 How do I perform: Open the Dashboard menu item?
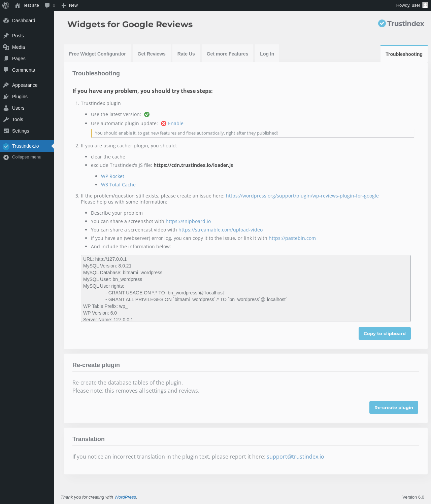click(27, 21)
